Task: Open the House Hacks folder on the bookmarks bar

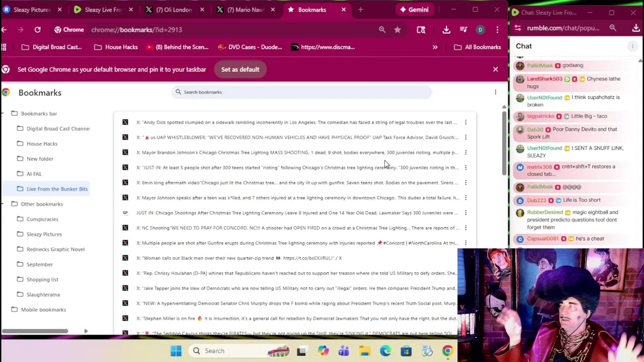Action: coord(116,47)
